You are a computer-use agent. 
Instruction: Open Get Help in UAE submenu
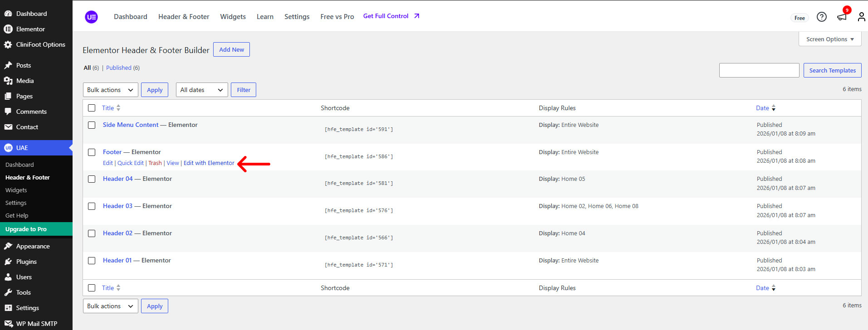coord(17,216)
